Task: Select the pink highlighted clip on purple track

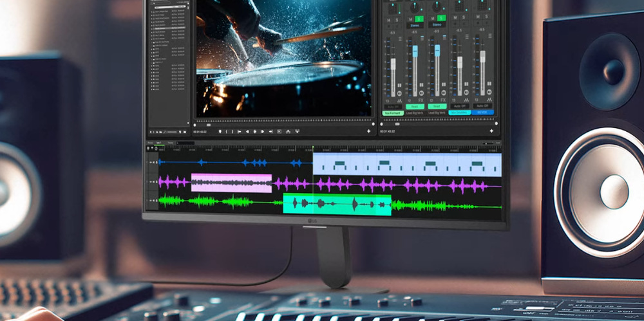Action: click(232, 183)
